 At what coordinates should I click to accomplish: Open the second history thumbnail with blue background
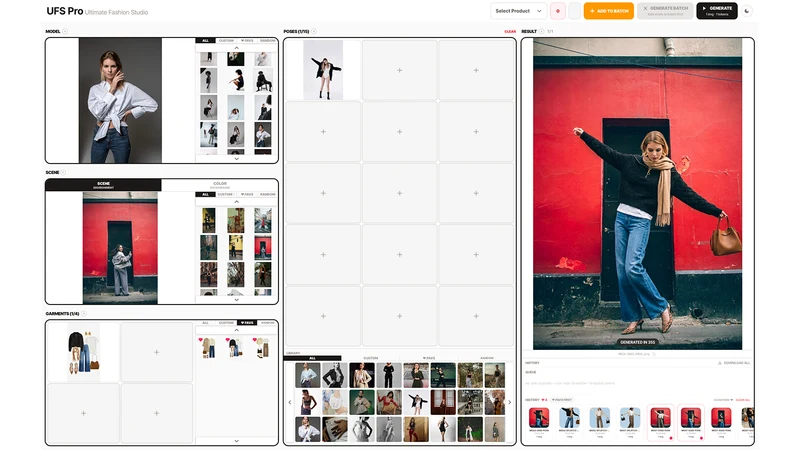569,418
